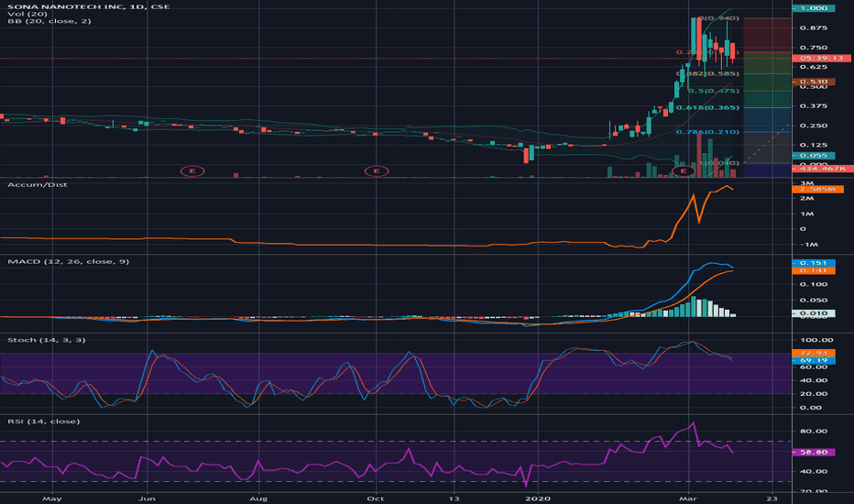The width and height of the screenshot is (854, 504).
Task: Click the orange 0.530 price label
Action: coord(813,82)
